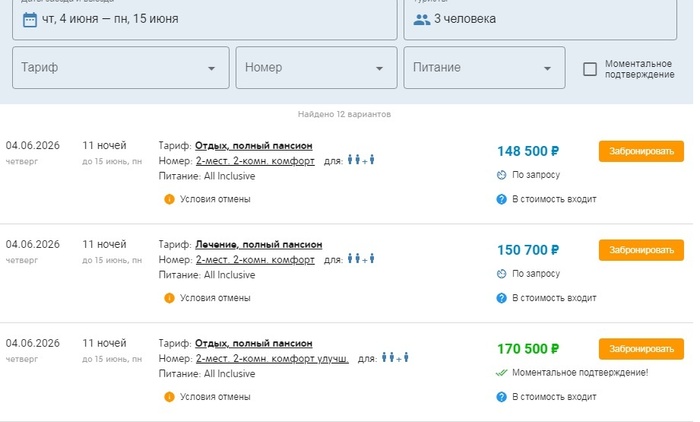Click orange info icon in second offer
This screenshot has height=422, width=700.
tap(169, 298)
